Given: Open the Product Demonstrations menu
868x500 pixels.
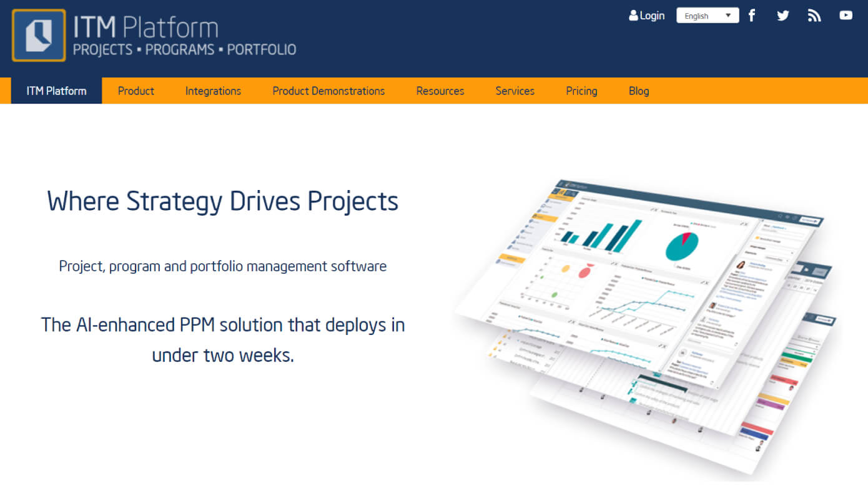Looking at the screenshot, I should [328, 91].
